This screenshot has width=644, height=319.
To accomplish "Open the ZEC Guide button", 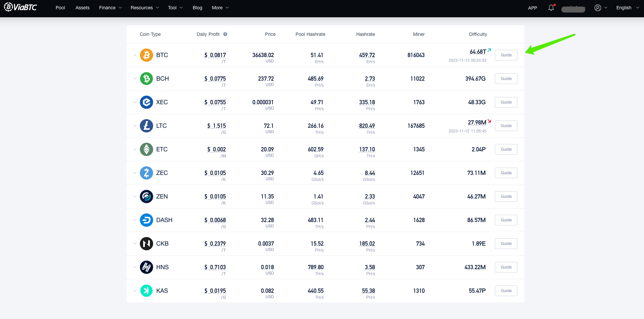I will tap(506, 173).
